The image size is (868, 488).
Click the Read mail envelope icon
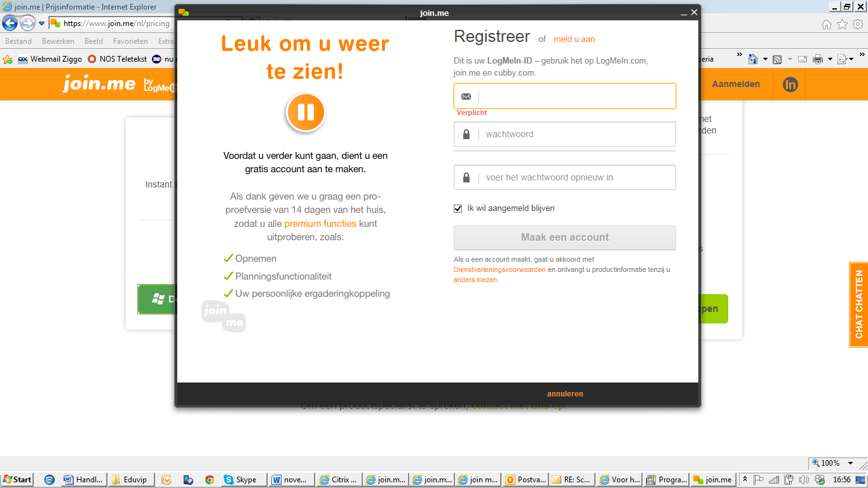(802, 59)
